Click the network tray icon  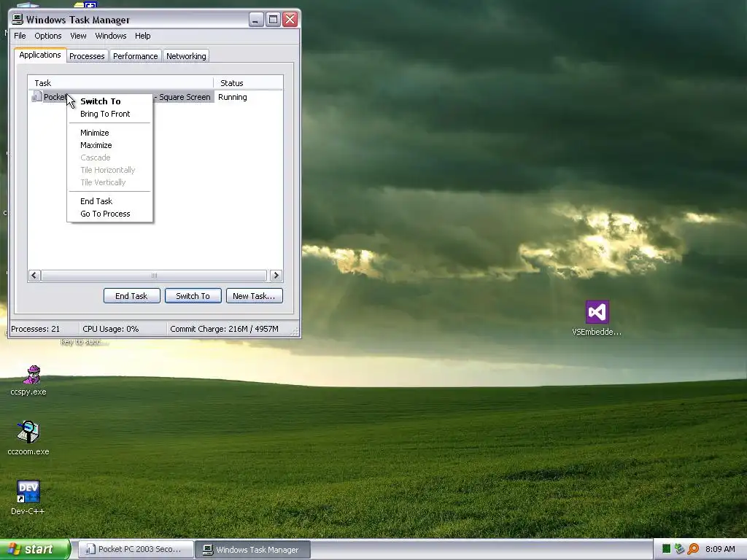(679, 549)
